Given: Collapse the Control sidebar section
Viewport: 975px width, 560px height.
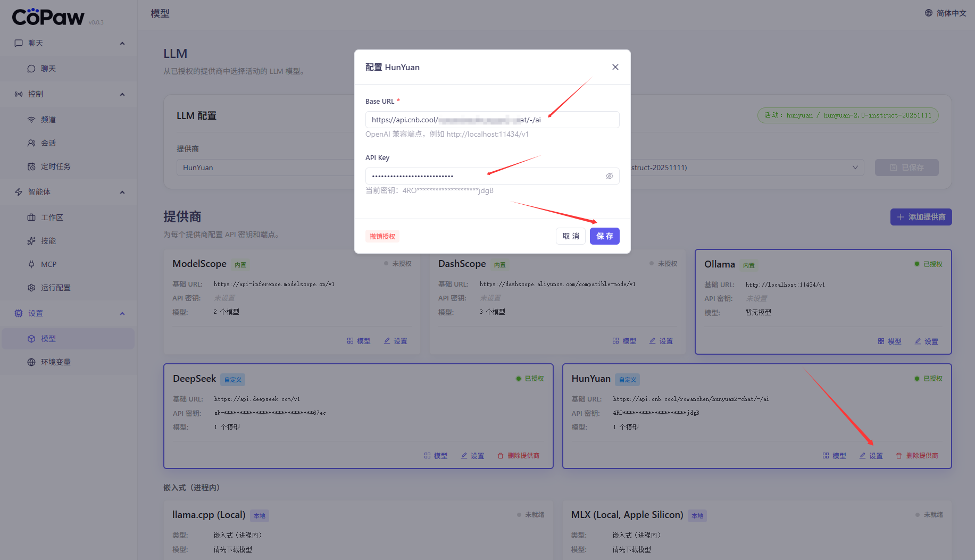Looking at the screenshot, I should tap(122, 94).
